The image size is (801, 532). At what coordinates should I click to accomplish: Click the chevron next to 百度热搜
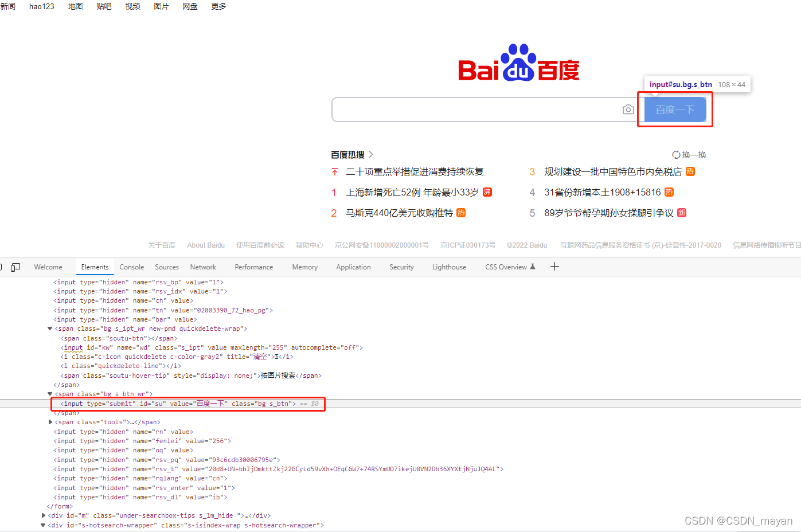371,155
